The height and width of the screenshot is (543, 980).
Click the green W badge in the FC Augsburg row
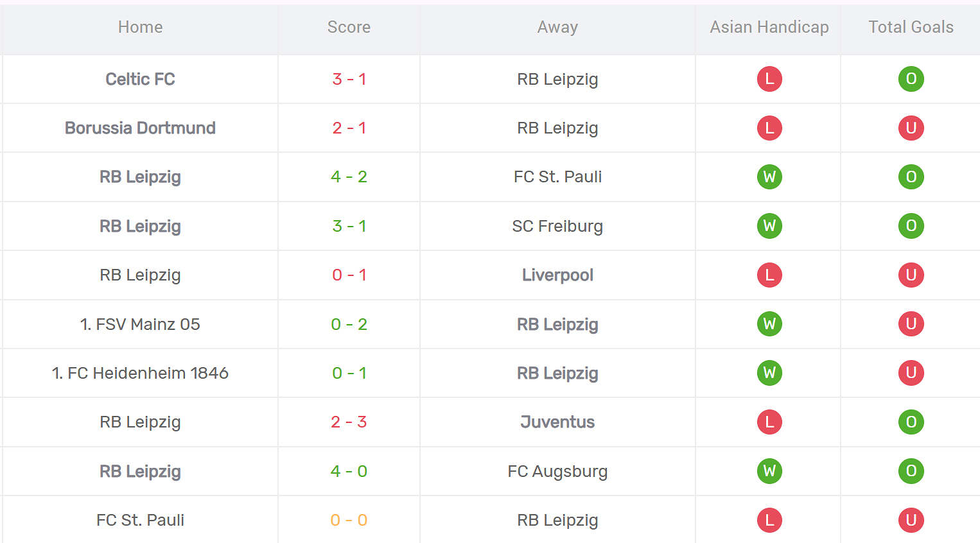[769, 471]
